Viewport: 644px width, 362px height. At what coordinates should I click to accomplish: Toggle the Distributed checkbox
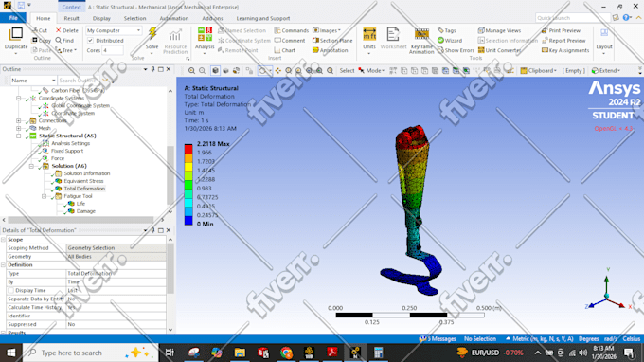(x=90, y=40)
